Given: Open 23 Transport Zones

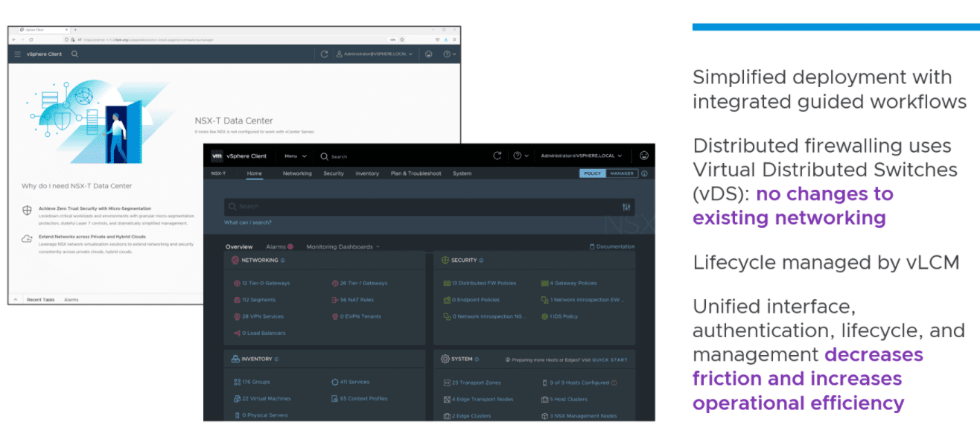Looking at the screenshot, I should (x=471, y=383).
